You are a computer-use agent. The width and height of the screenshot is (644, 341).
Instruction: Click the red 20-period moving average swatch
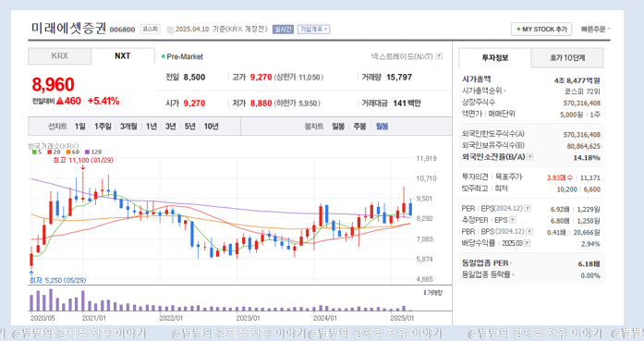click(49, 152)
